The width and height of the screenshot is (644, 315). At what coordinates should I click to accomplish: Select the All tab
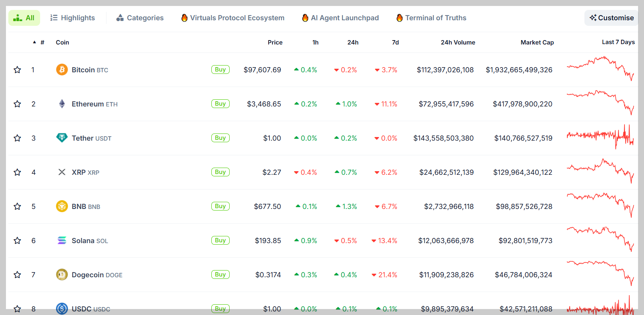pos(24,18)
